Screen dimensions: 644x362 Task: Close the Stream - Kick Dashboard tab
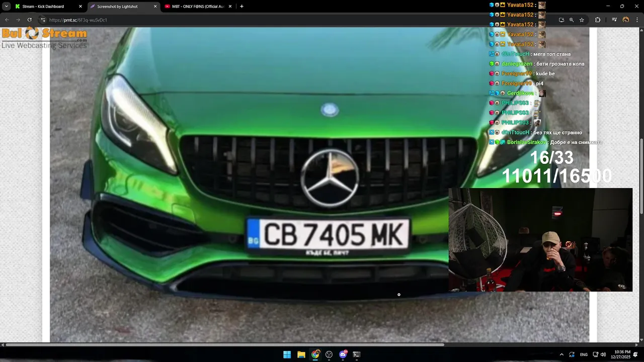80,7
